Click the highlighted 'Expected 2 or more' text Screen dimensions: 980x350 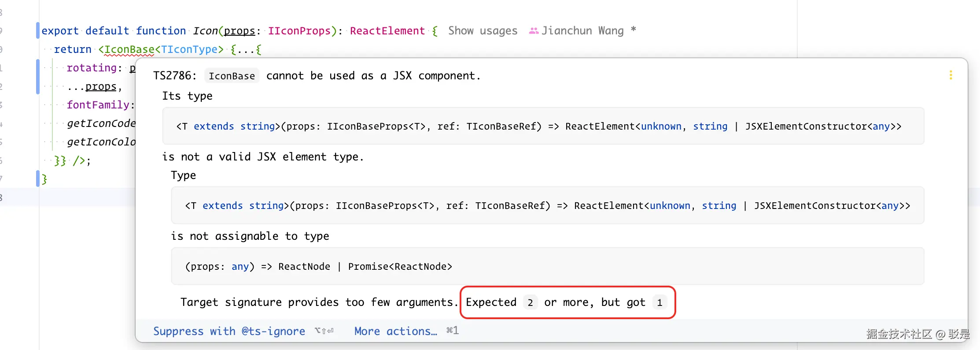click(x=567, y=302)
